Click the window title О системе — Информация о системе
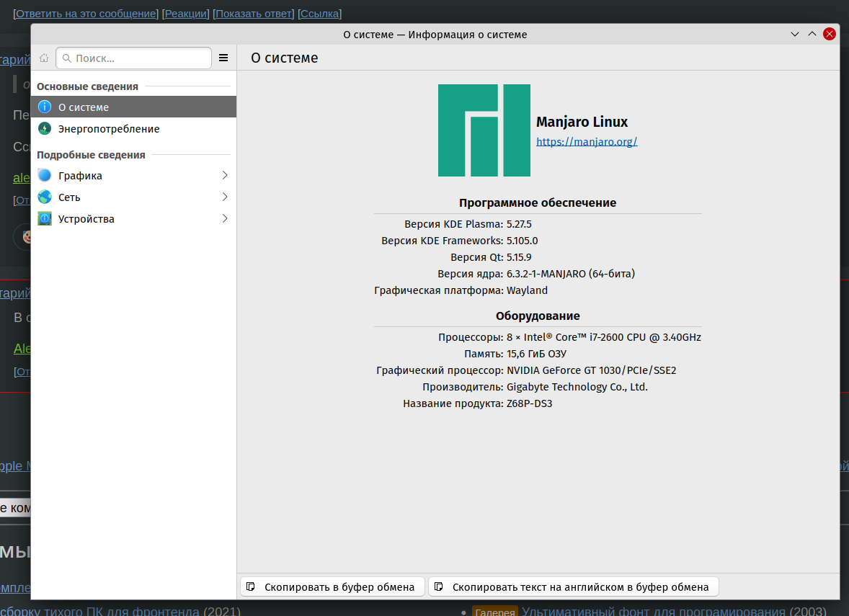The image size is (849, 616). [435, 35]
